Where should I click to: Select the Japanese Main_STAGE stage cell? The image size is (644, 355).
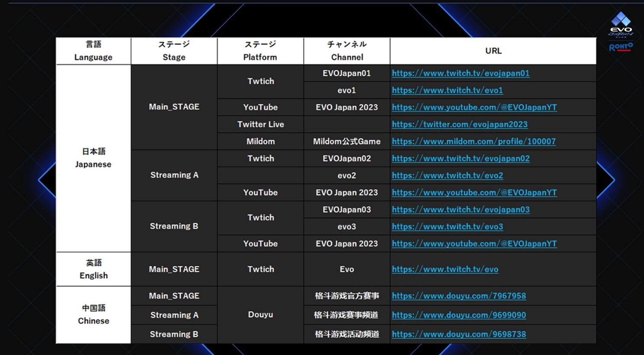coord(174,107)
